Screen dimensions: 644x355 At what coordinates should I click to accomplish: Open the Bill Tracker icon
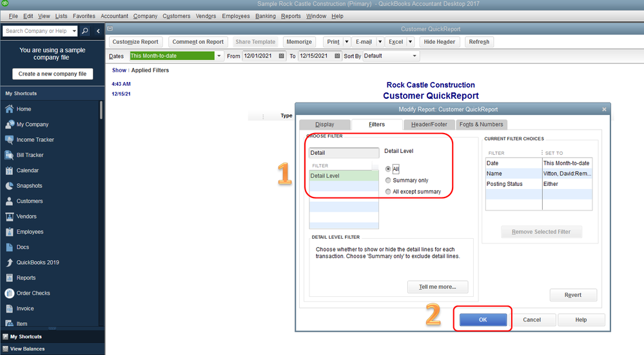tap(10, 155)
